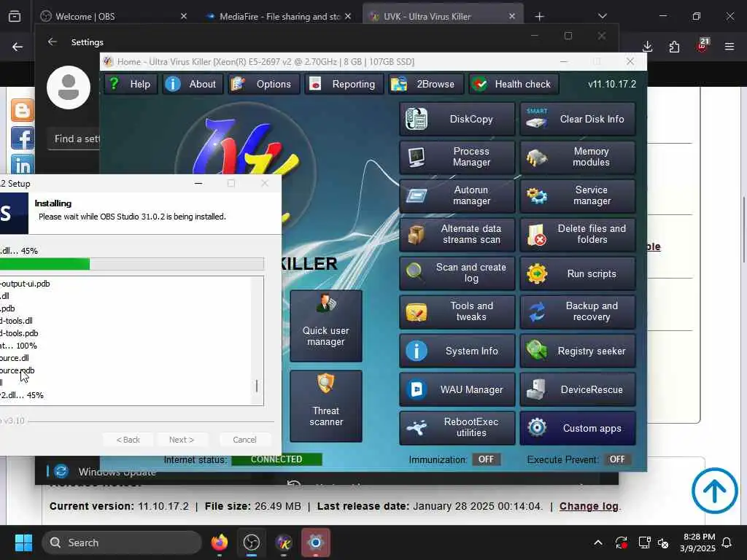Image resolution: width=747 pixels, height=560 pixels.
Task: Open RebootExec utilities
Action: point(457,428)
